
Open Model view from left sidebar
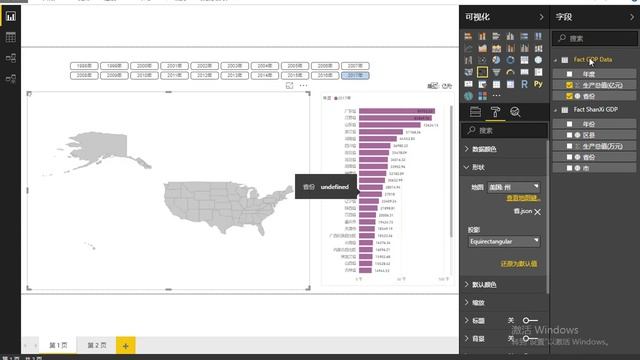tap(11, 58)
